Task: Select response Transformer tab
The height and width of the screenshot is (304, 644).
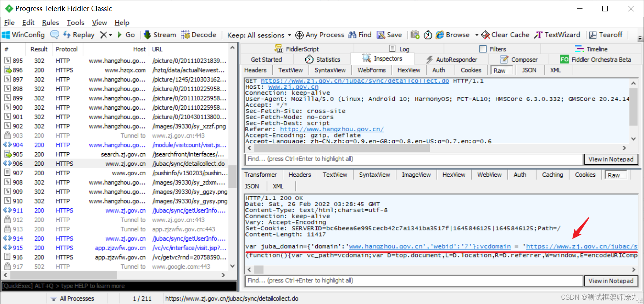Action: 260,175
